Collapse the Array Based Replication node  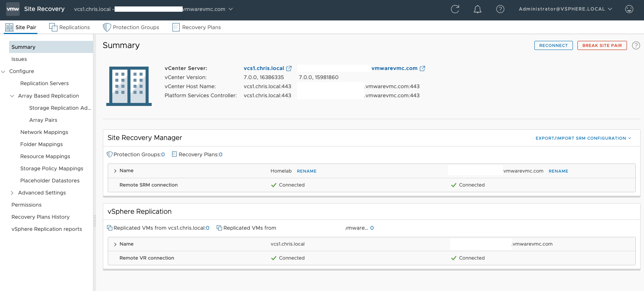12,96
